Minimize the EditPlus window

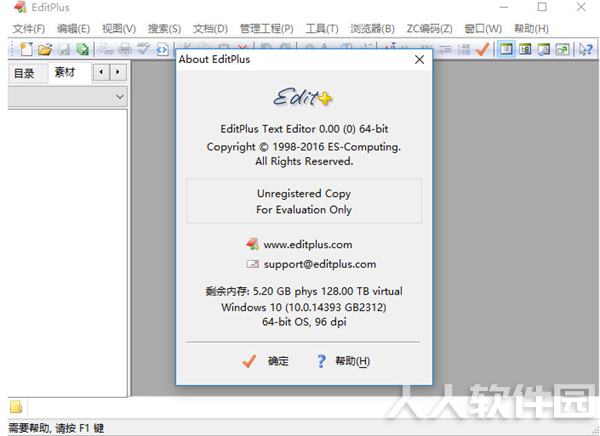[x=504, y=7]
